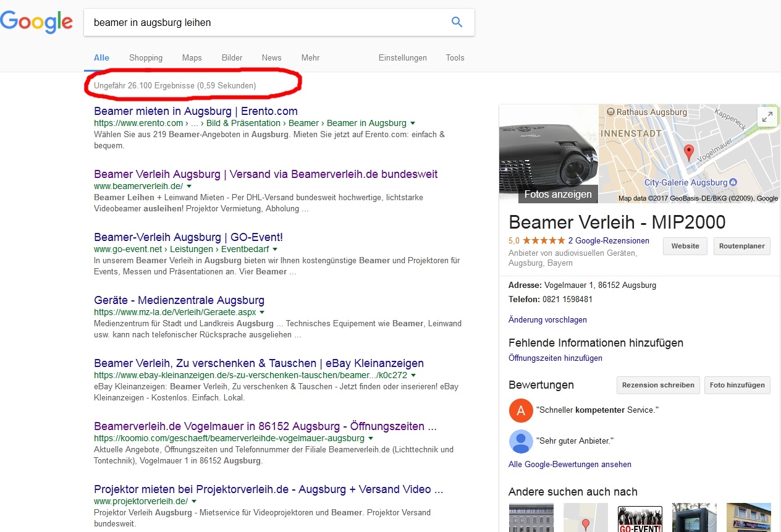781x532 pixels.
Task: Open dropdown arrow next to mz-la.de URL
Action: [262, 312]
